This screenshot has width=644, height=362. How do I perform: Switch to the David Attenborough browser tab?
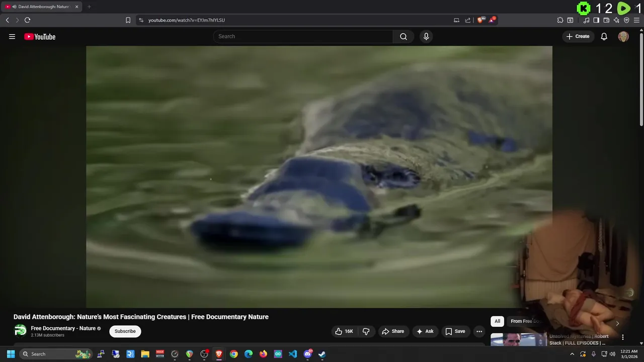[41, 7]
